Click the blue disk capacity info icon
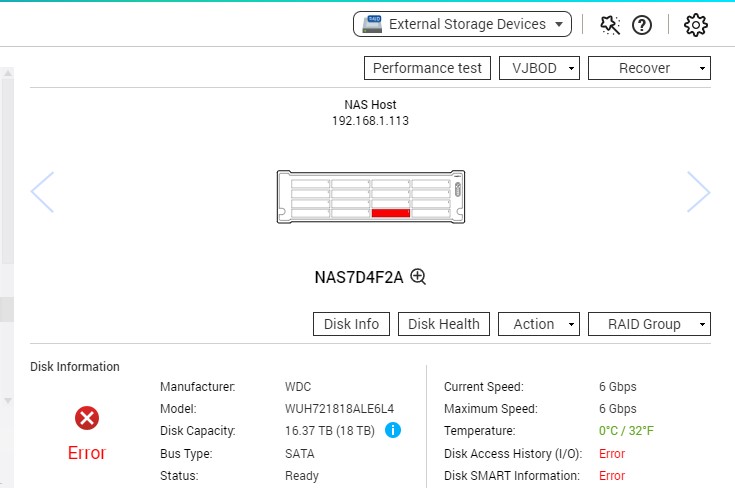This screenshot has width=735, height=488. pyautogui.click(x=393, y=430)
